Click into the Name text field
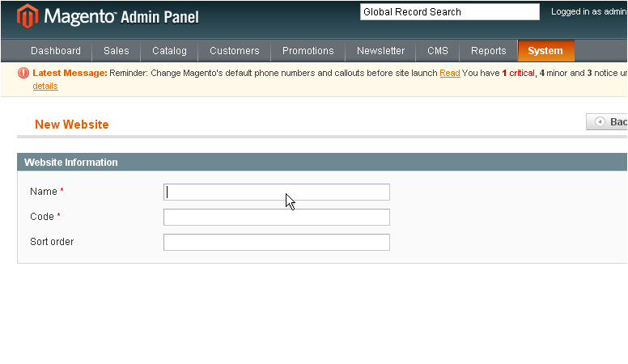The image size is (628, 364). coord(276,193)
